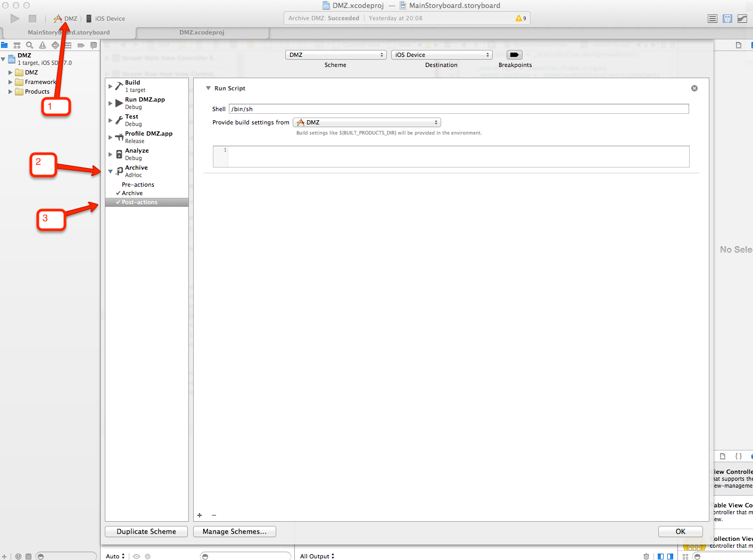Remove action with the minus button
This screenshot has width=753, height=560.
214,515
